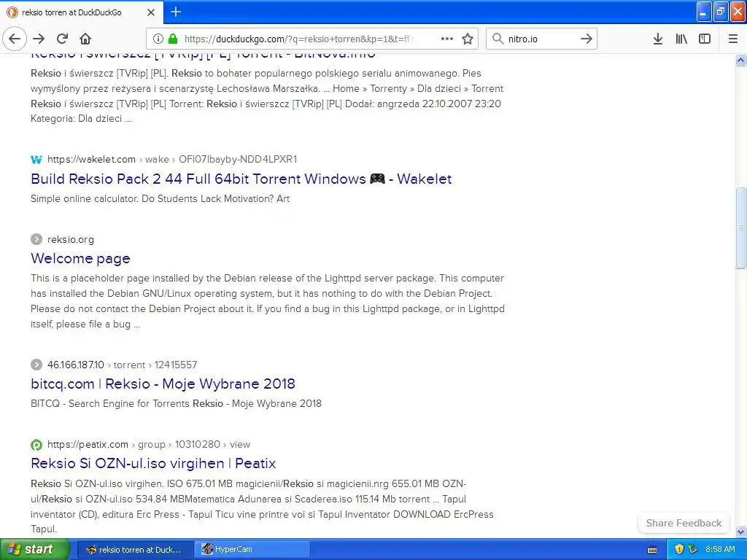This screenshot has width=747, height=560.
Task: Click the 46.166.187.10 torrent URL
Action: click(x=122, y=365)
